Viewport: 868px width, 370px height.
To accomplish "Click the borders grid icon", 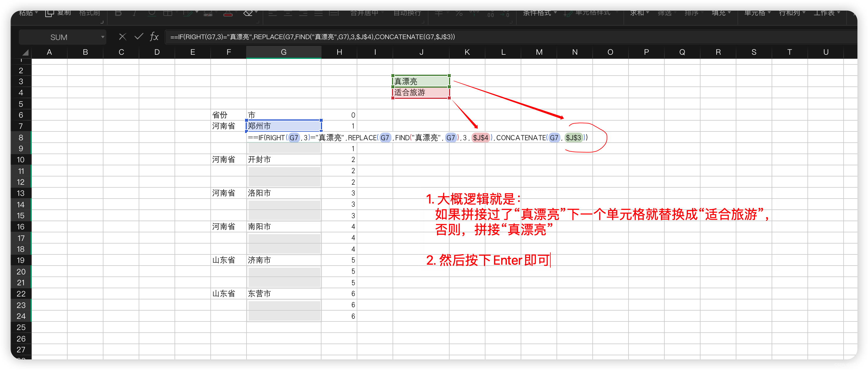I will pos(168,14).
